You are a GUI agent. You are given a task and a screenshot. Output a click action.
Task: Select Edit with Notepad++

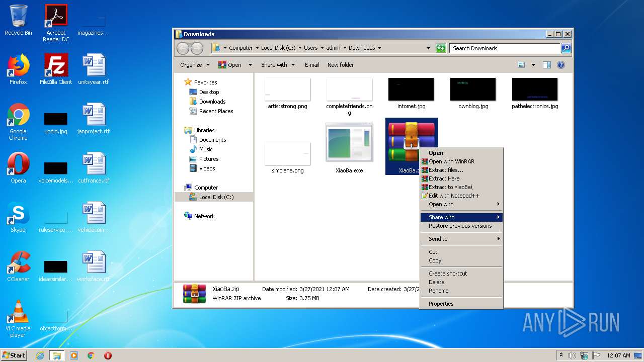click(461, 196)
